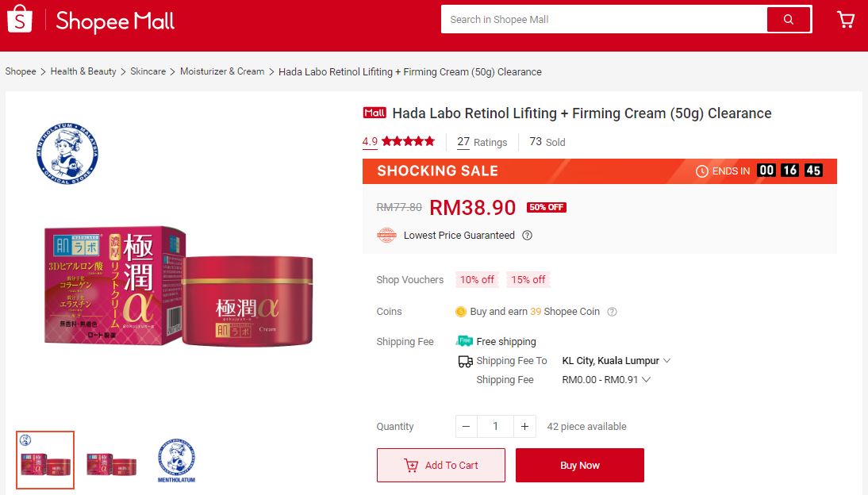Click the Buy Now button
Viewport: 868px width, 495px height.
click(579, 465)
